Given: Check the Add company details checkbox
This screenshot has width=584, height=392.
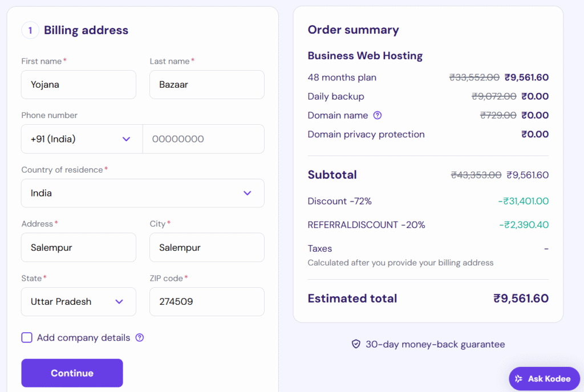Looking at the screenshot, I should tap(27, 338).
